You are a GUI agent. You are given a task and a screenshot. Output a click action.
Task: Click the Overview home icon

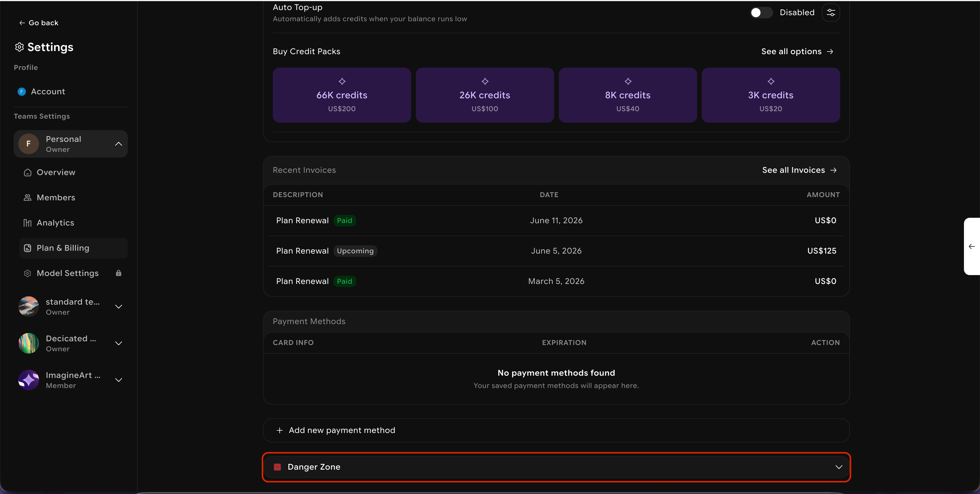coord(28,172)
